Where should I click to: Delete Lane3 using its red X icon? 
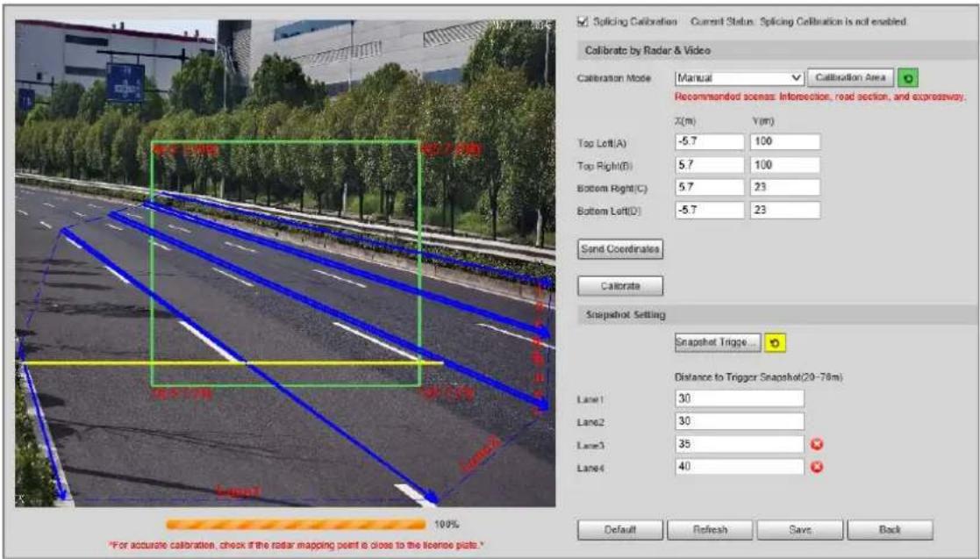[816, 444]
